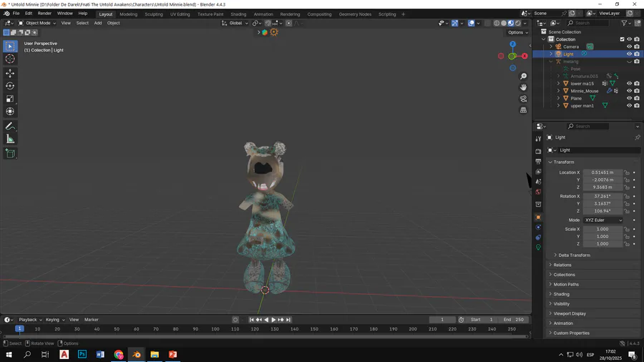
Task: Toggle Plane object visibility eye
Action: 629,98
